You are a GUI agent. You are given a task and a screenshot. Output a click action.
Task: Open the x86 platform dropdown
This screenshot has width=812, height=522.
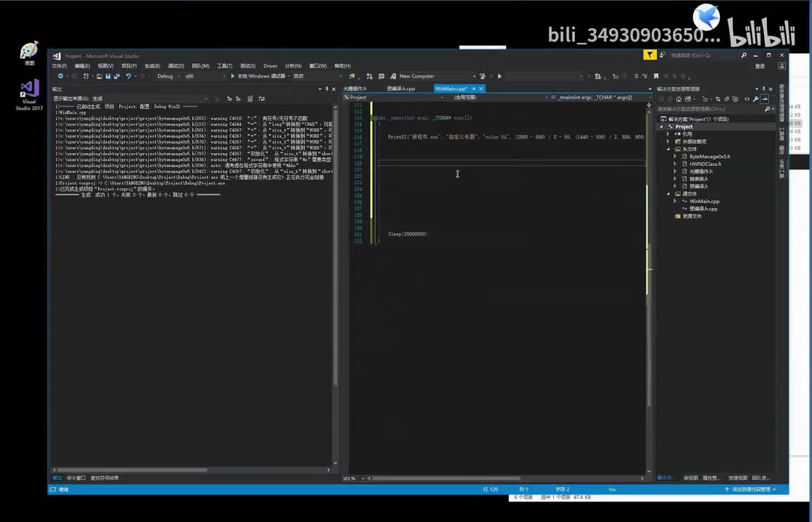[205, 76]
